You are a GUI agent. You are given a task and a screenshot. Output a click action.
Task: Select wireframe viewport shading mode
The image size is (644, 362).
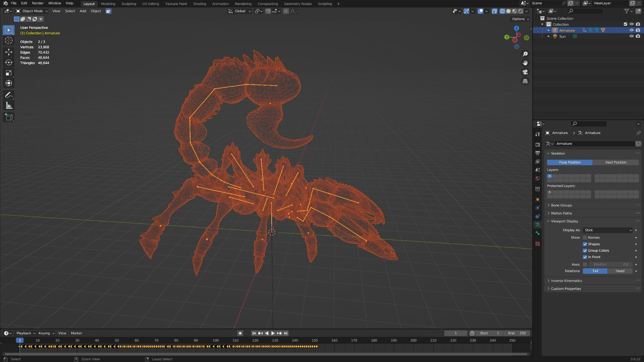click(502, 11)
